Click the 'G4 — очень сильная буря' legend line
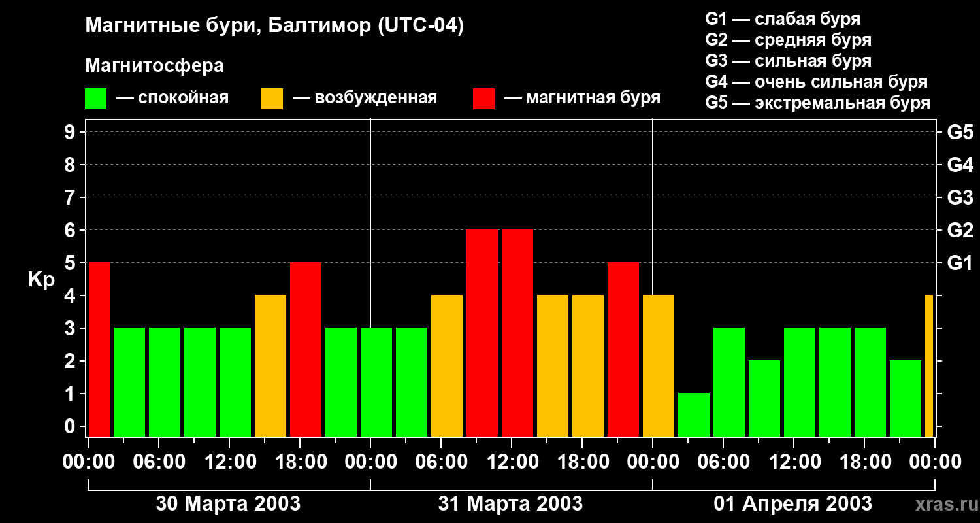The image size is (980, 523). tap(816, 82)
